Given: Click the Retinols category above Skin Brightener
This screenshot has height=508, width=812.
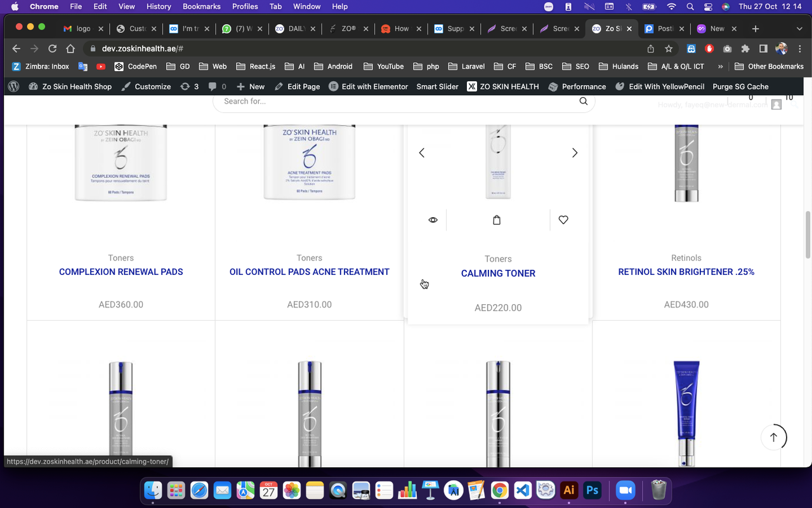Looking at the screenshot, I should point(686,258).
